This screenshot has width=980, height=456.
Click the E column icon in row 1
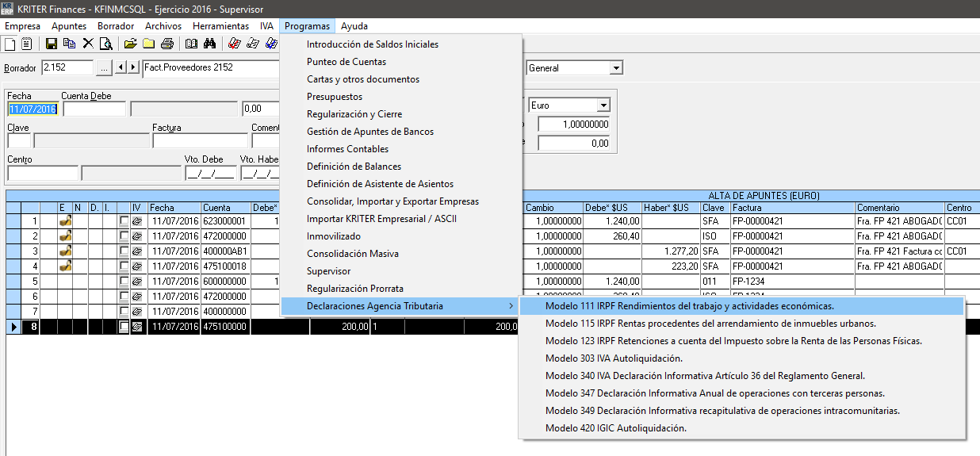coord(66,221)
